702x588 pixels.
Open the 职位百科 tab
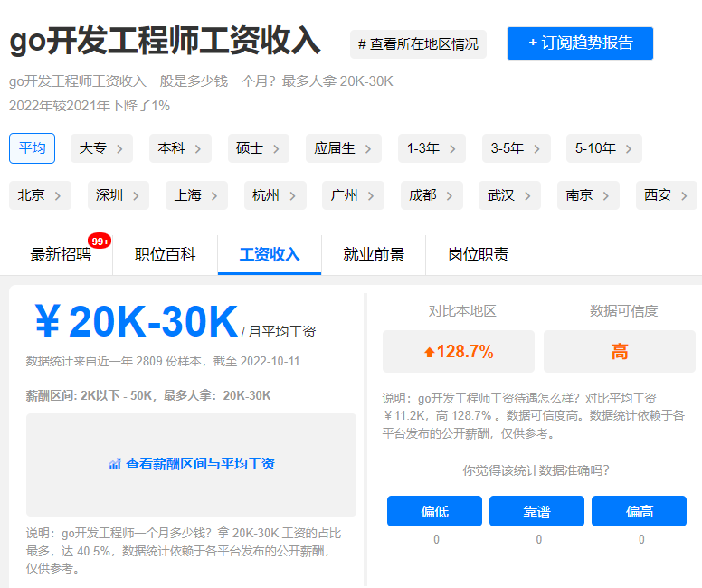[165, 254]
